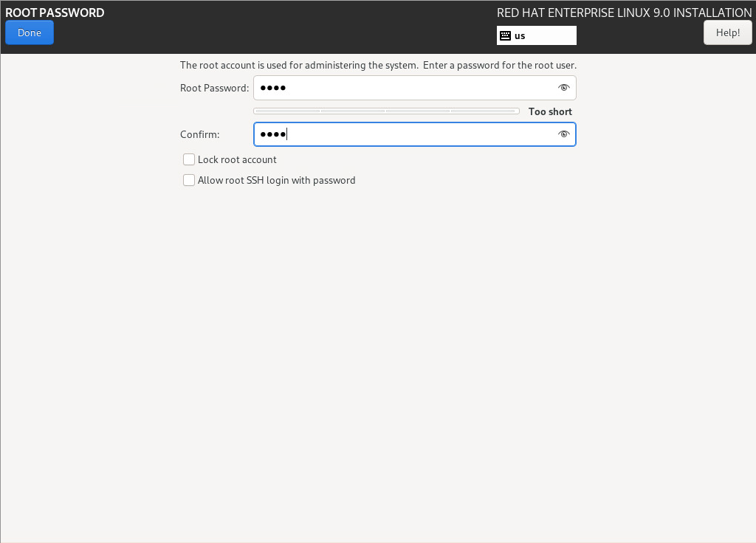The width and height of the screenshot is (756, 543).
Task: Open the us keyboard layout indicator
Action: (536, 35)
